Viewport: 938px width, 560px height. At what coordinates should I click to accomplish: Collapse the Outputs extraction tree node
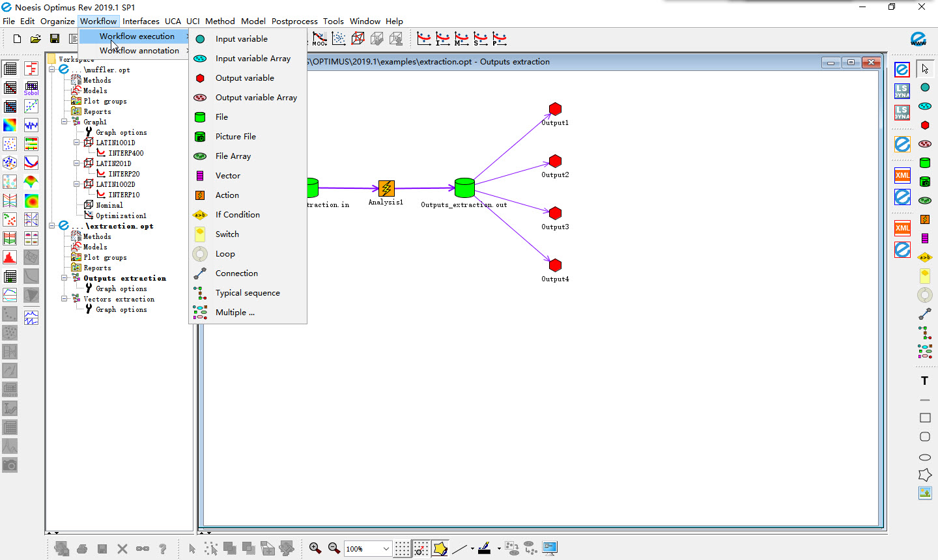coord(64,278)
